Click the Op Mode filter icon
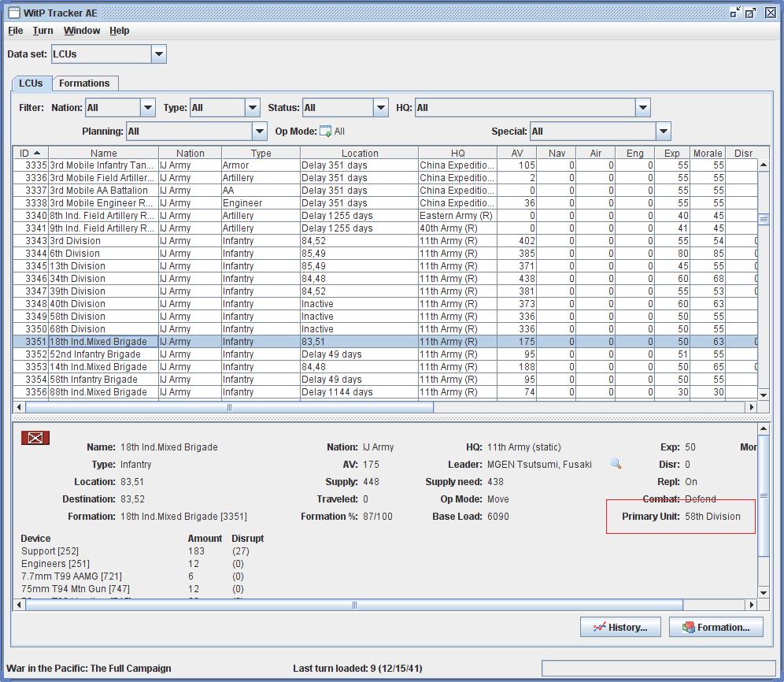784x682 pixels. 325,132
